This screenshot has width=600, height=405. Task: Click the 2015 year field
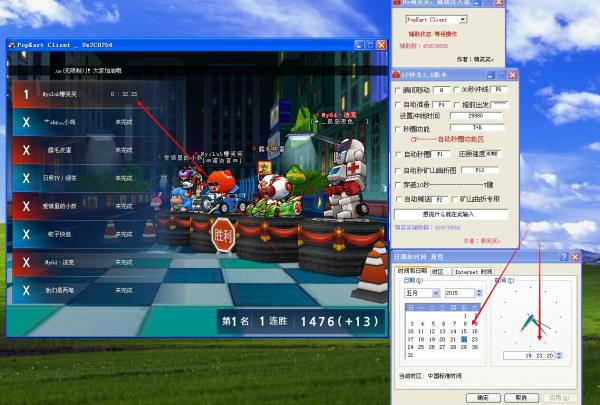[460, 293]
